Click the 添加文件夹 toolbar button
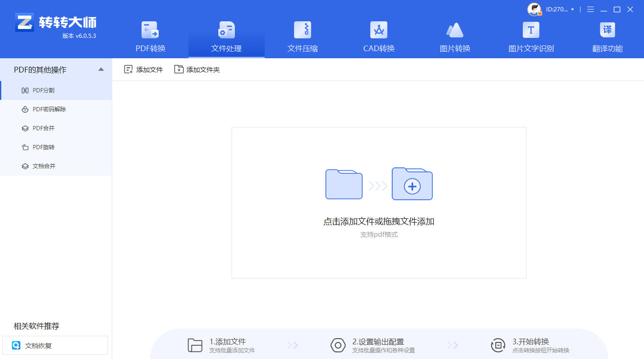The height and width of the screenshot is (359, 644). click(x=197, y=69)
